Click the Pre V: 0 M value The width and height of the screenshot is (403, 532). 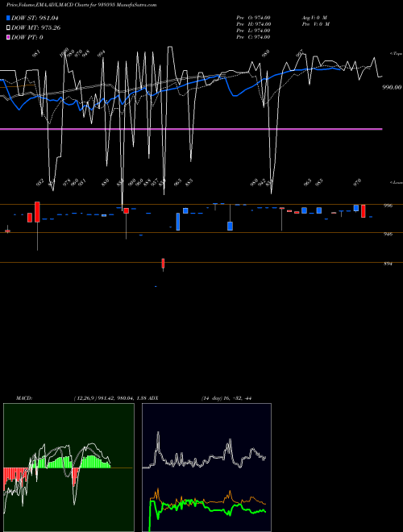[x=316, y=24]
